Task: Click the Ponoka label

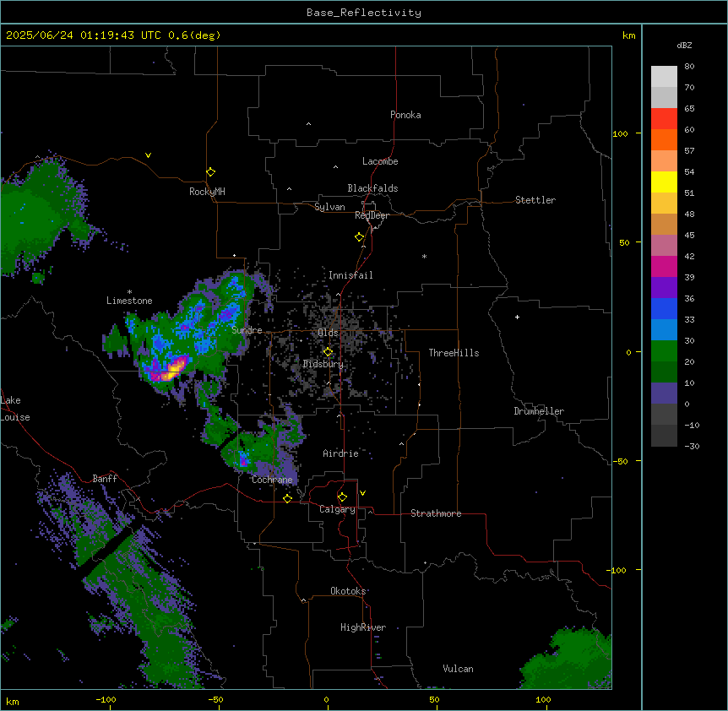Action: coord(405,115)
